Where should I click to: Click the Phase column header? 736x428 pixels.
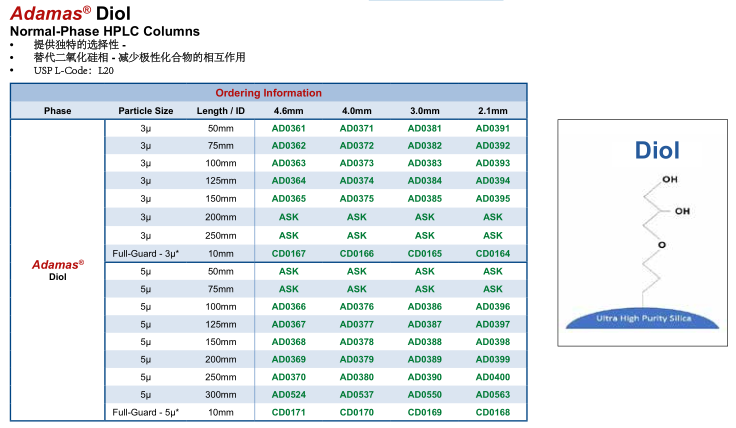(57, 111)
